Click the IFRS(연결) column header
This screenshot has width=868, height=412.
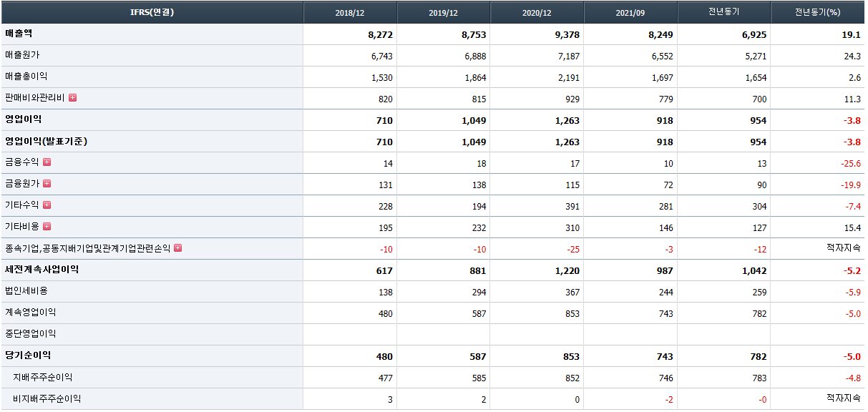(x=152, y=12)
